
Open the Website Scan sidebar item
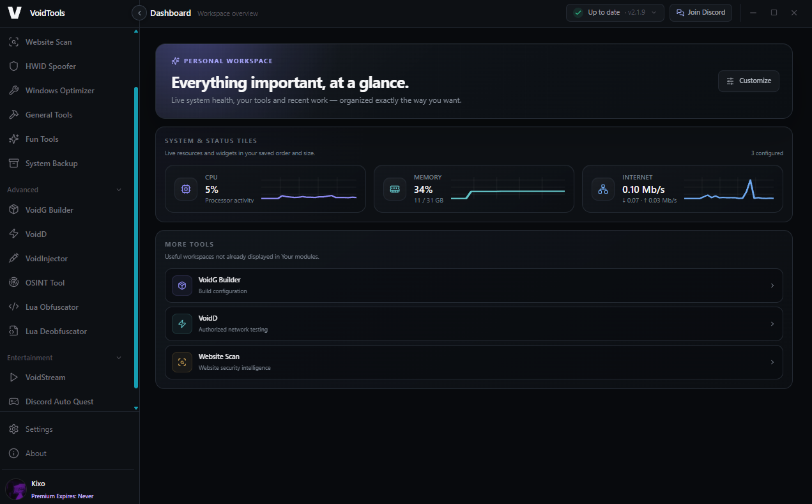66,42
